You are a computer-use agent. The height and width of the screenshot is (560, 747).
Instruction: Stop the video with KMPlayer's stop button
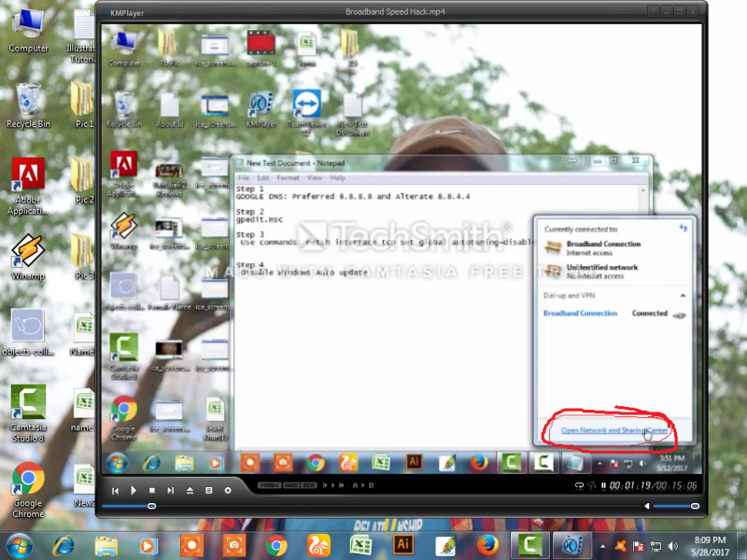tap(152, 491)
